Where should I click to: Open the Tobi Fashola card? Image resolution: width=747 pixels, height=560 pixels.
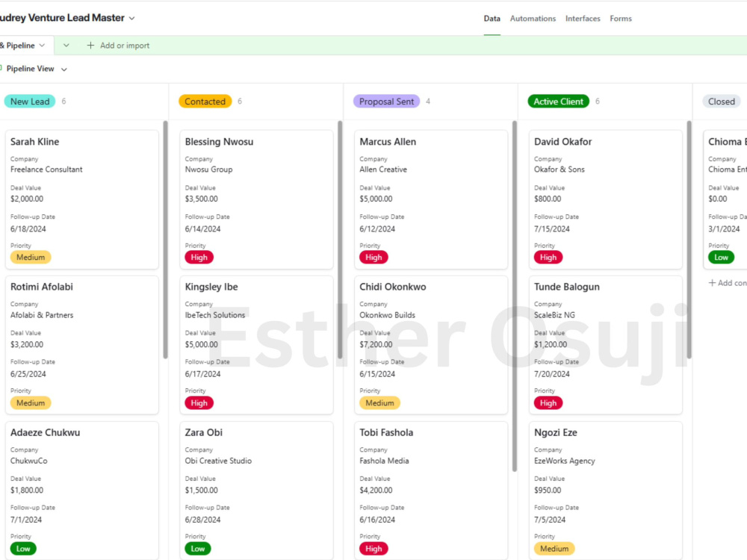coord(431,491)
